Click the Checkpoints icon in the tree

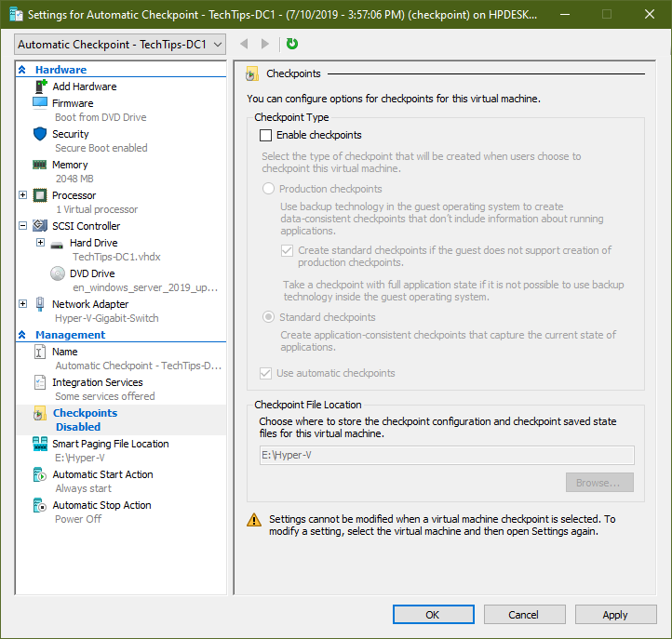(x=39, y=413)
